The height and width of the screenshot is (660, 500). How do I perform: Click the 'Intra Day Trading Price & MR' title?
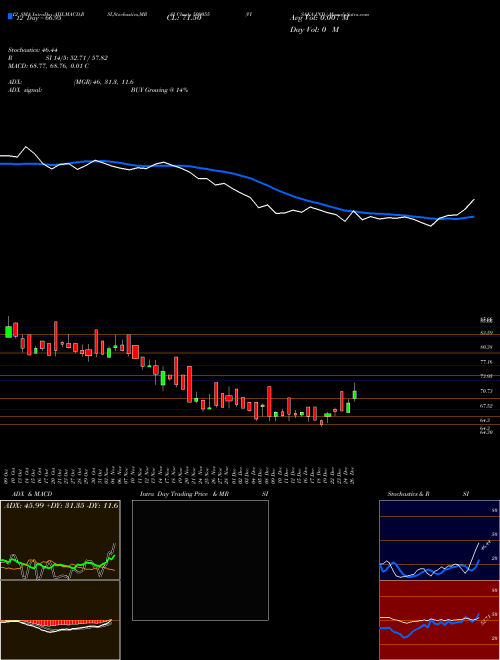(185, 494)
